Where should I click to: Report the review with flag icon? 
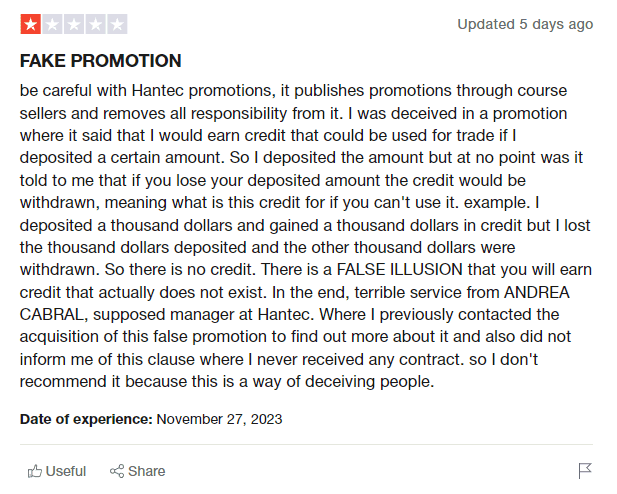pyautogui.click(x=586, y=471)
